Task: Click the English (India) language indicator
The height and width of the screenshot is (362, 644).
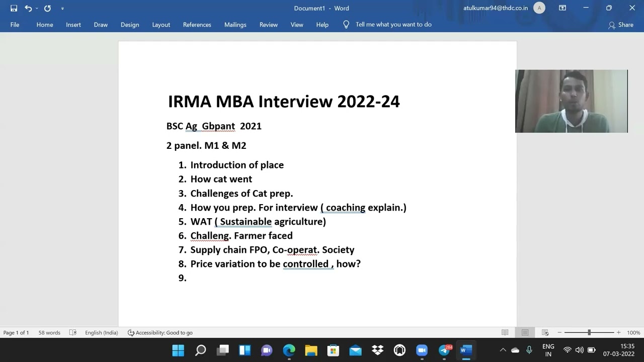Action: (x=101, y=332)
